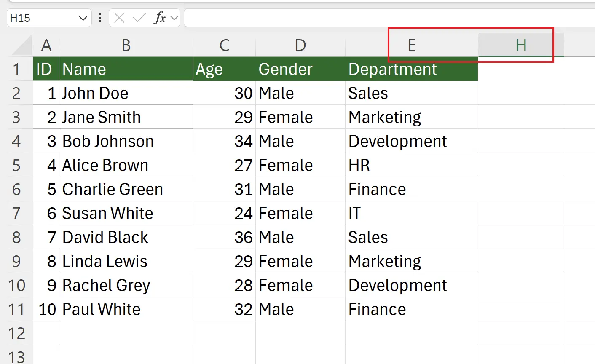Click the vertical ellipsis beside the Name Box
The image size is (595, 364).
[x=100, y=18]
